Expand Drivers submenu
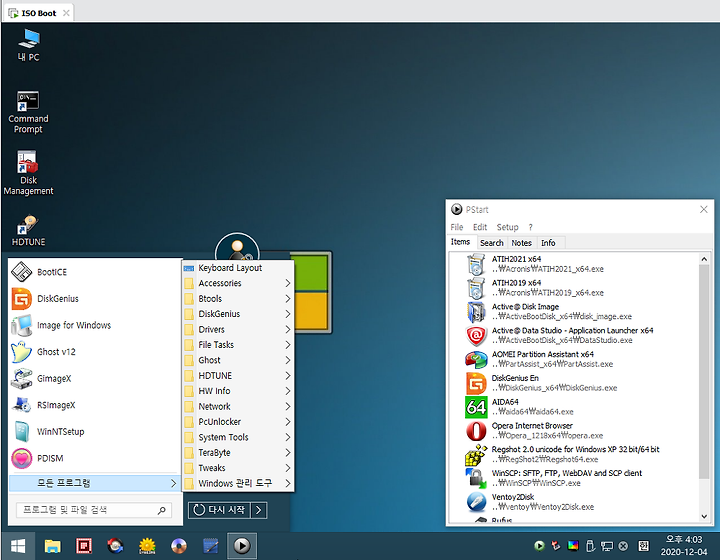Viewport: 720px width, 560px height. pos(238,330)
